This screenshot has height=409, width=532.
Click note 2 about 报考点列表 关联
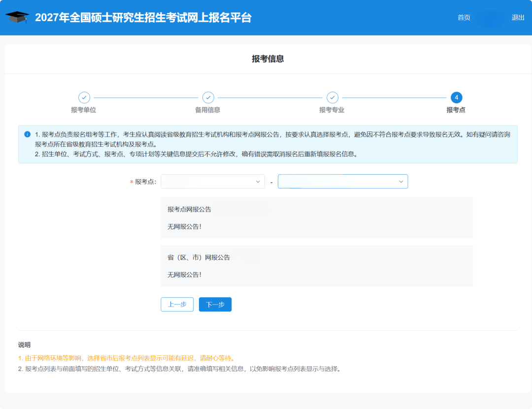pyautogui.click(x=180, y=369)
